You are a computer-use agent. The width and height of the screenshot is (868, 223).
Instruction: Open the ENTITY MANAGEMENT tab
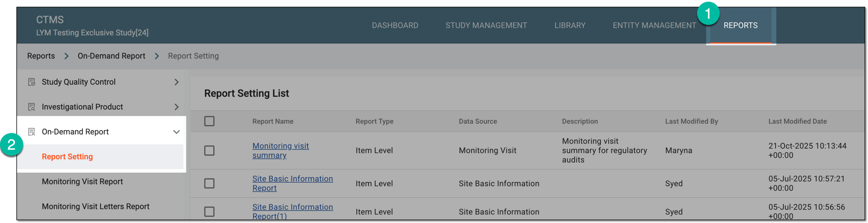(654, 25)
